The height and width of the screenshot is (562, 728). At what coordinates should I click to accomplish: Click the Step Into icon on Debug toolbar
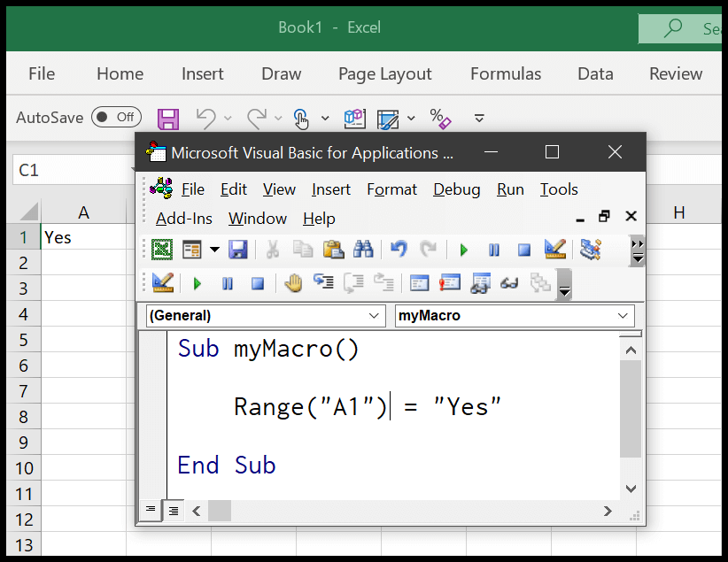pyautogui.click(x=323, y=283)
